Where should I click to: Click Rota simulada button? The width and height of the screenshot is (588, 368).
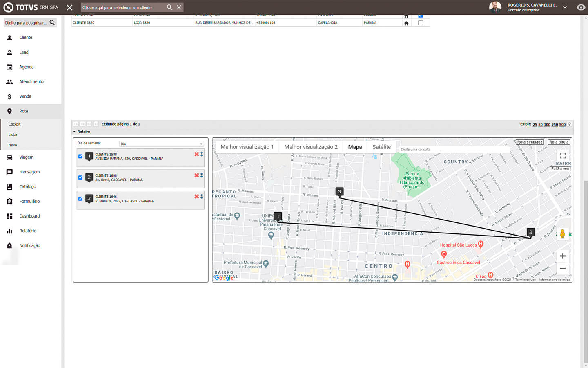point(530,142)
